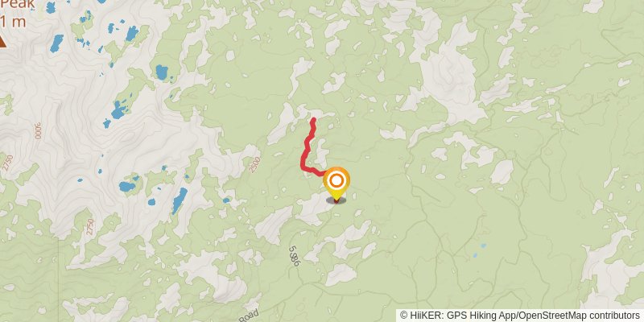Open the OpenStreetMap contributors attribution link
Screen dimensions: 644x322
(x=579, y=316)
